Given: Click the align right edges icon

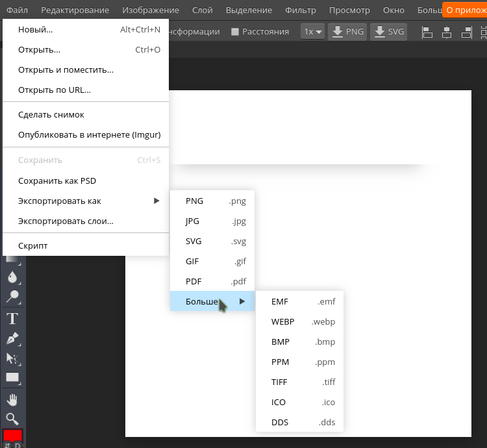Looking at the screenshot, I should [466, 32].
